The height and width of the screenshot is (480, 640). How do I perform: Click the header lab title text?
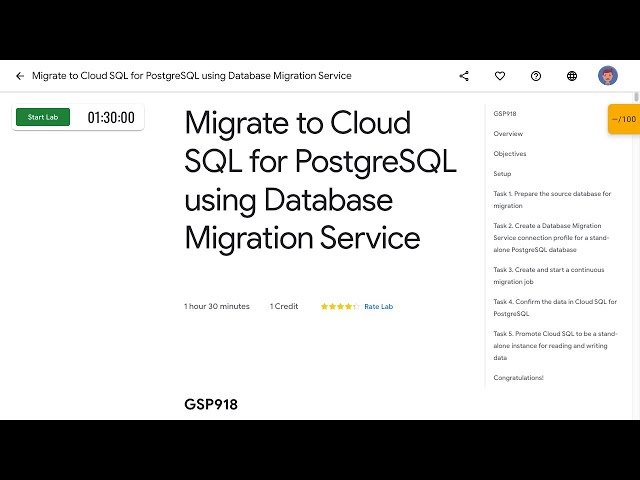coord(192,76)
